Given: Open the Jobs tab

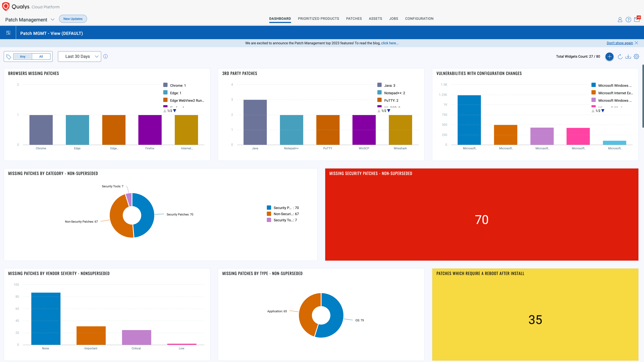Looking at the screenshot, I should 393,19.
